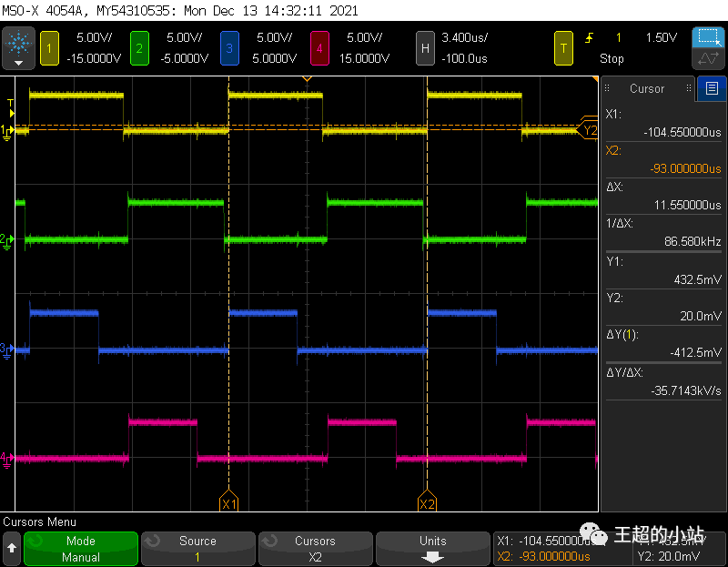Open the Mode Manual softkey
The width and height of the screenshot is (728, 567).
click(x=81, y=549)
